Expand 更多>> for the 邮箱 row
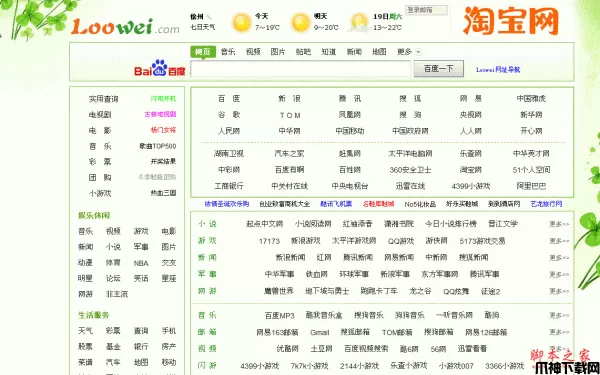Screen dimensions: 600x375 [x=559, y=332]
